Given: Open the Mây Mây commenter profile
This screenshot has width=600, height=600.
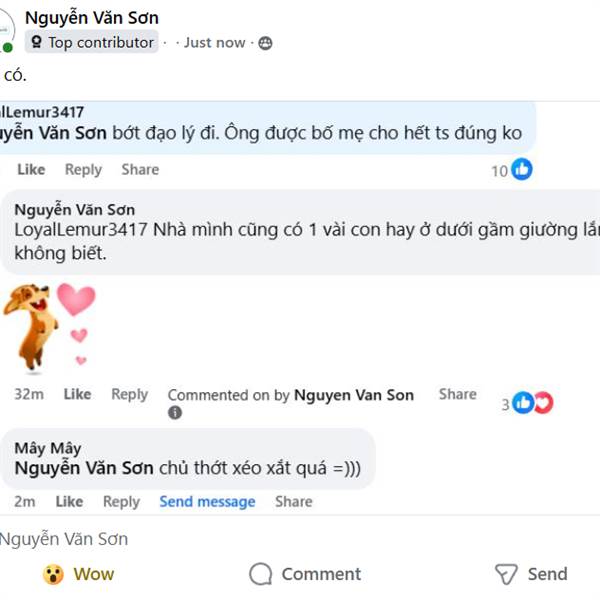Looking at the screenshot, I should (x=48, y=448).
